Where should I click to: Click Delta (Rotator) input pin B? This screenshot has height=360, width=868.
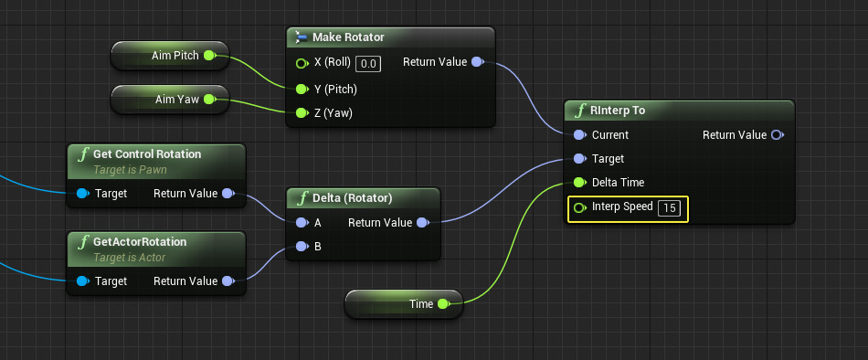302,247
